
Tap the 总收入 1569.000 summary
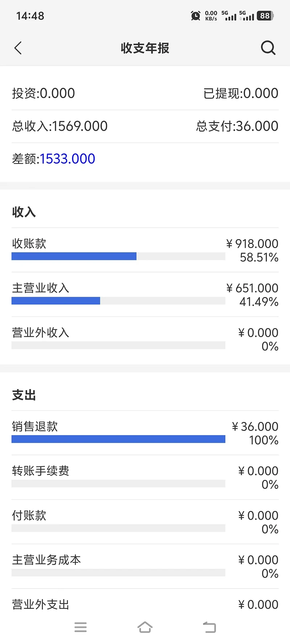(60, 126)
